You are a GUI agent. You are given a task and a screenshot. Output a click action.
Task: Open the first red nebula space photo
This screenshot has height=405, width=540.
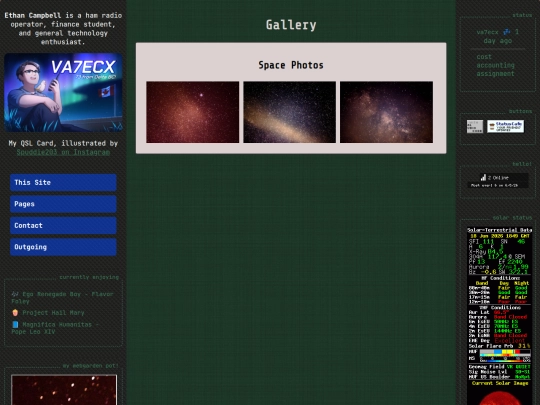point(193,112)
